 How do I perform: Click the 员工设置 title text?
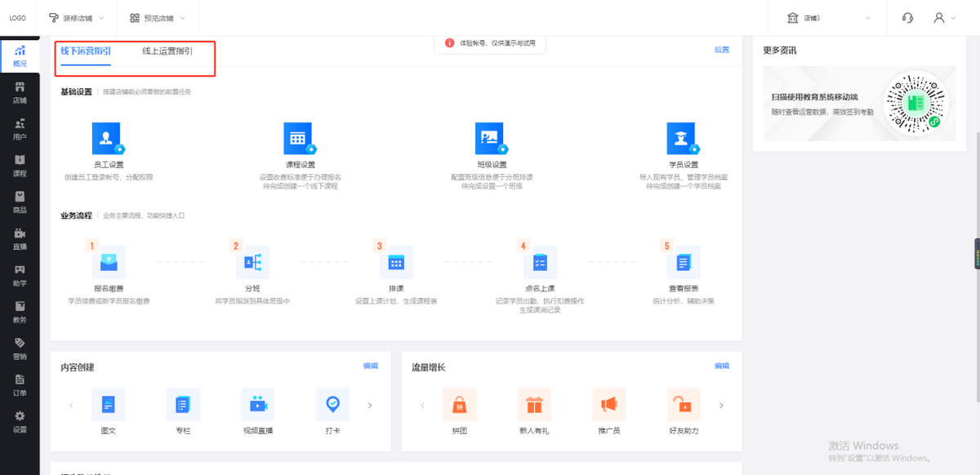click(x=108, y=165)
